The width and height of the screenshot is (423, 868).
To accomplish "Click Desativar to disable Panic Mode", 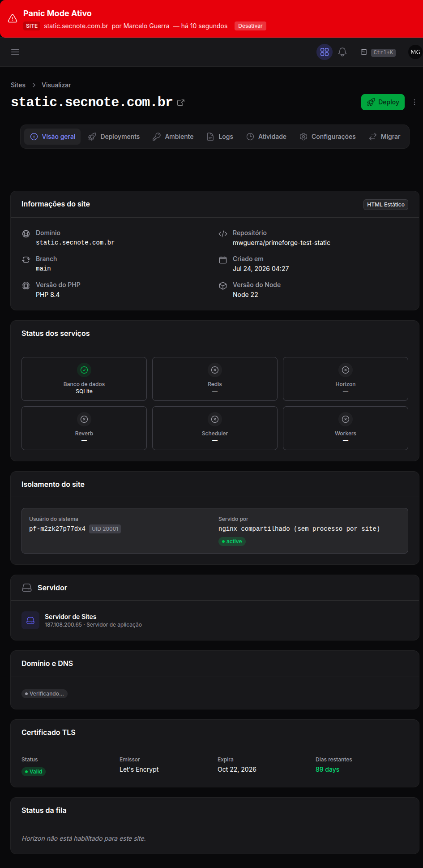I will pyautogui.click(x=250, y=26).
